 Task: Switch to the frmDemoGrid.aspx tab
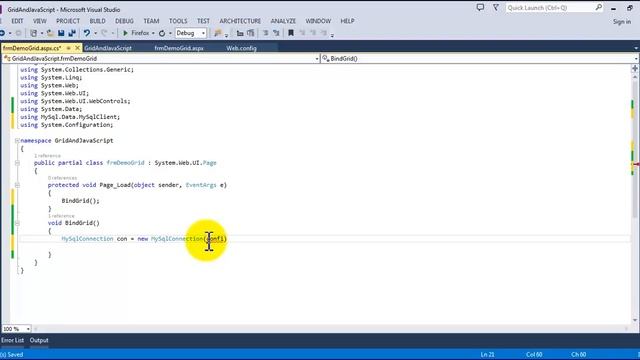[x=179, y=48]
